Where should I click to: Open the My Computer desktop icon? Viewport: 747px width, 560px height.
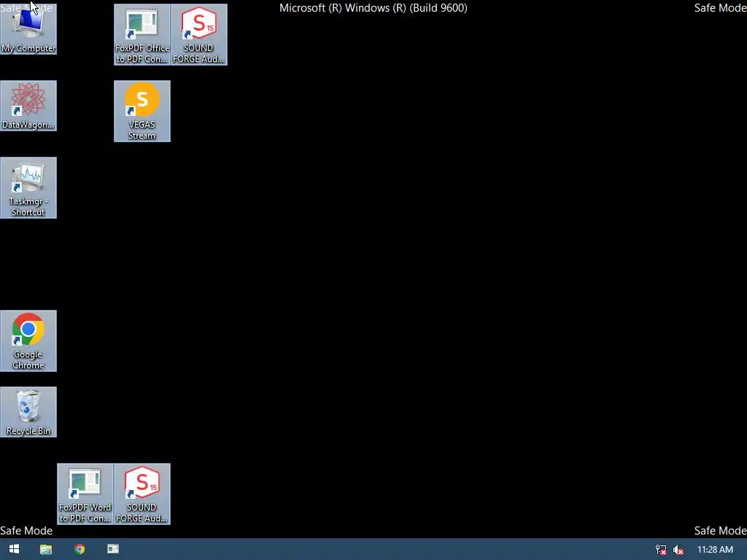tap(28, 29)
